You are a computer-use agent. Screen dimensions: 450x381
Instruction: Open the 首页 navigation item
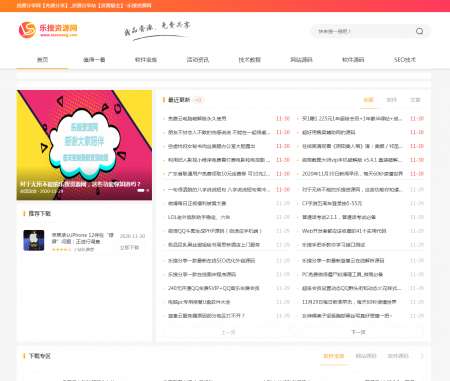42,60
